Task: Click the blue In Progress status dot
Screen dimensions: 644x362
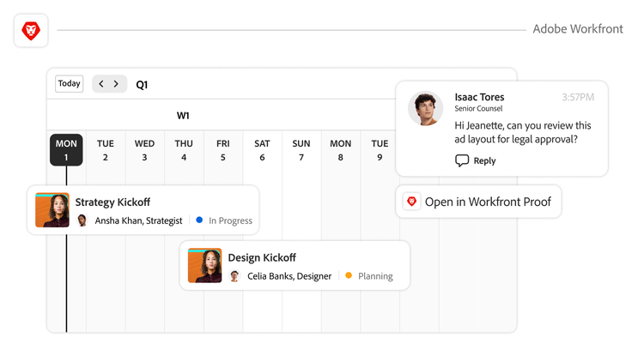Action: pos(199,220)
